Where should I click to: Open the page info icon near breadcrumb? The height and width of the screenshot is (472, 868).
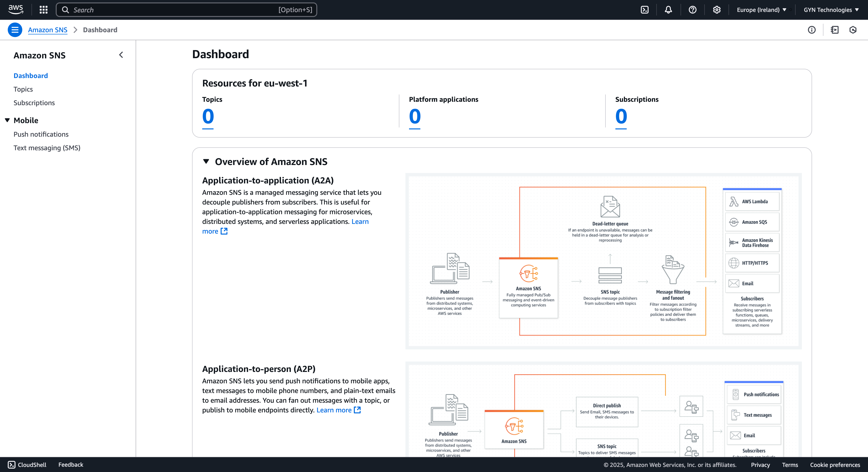tap(812, 30)
